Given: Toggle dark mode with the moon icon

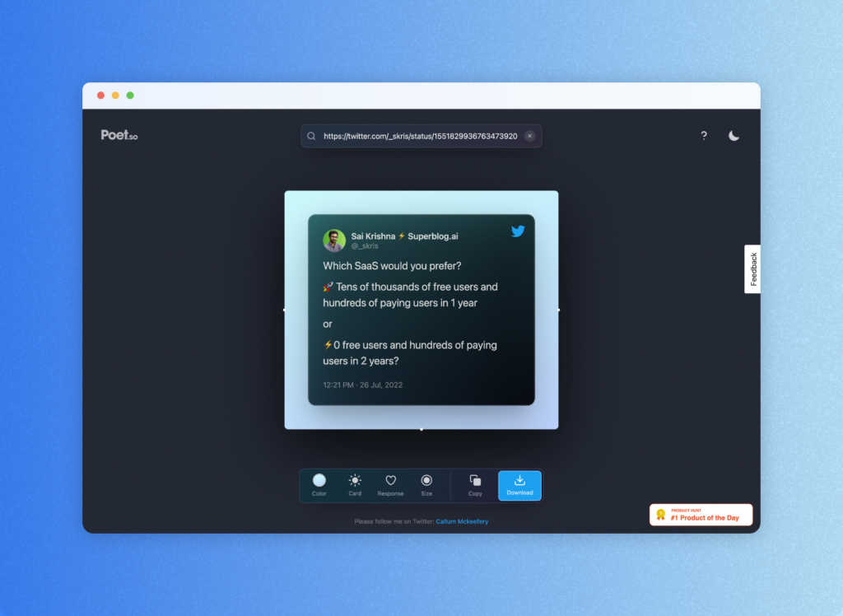Looking at the screenshot, I should point(734,136).
